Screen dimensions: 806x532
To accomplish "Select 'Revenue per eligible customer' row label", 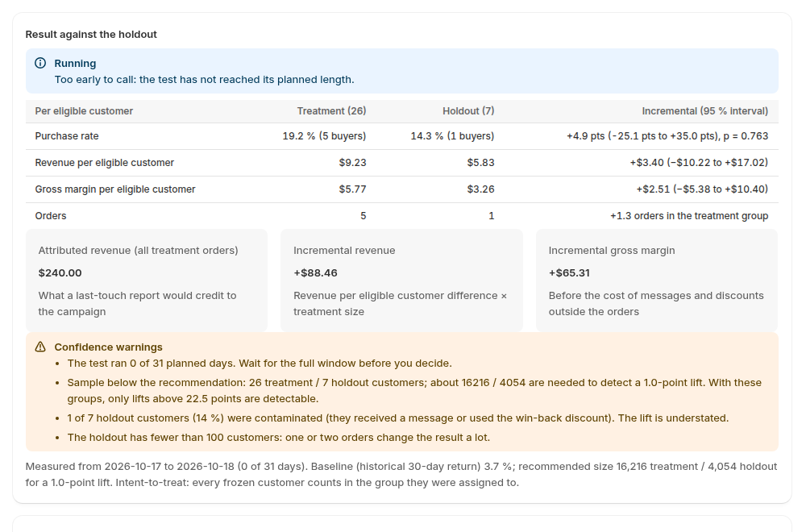I will (104, 163).
